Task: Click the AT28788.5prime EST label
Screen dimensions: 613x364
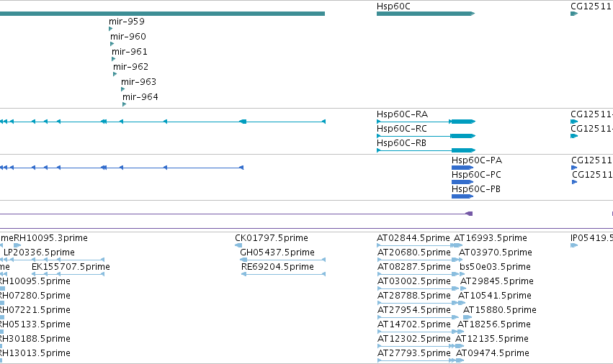Action: 414,296
